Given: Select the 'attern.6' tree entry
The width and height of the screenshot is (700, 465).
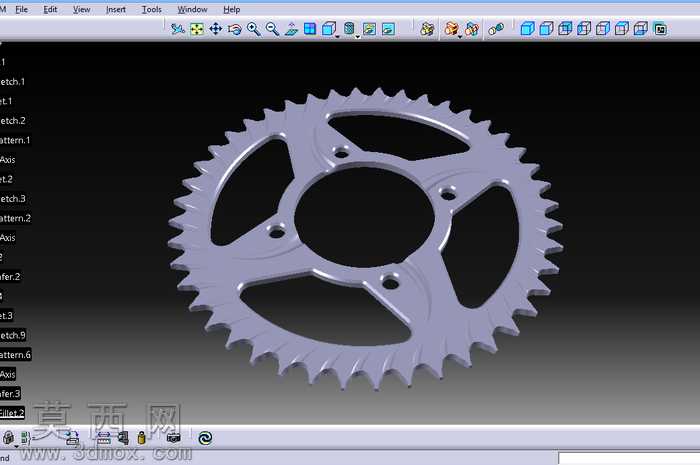Looking at the screenshot, I should (15, 355).
